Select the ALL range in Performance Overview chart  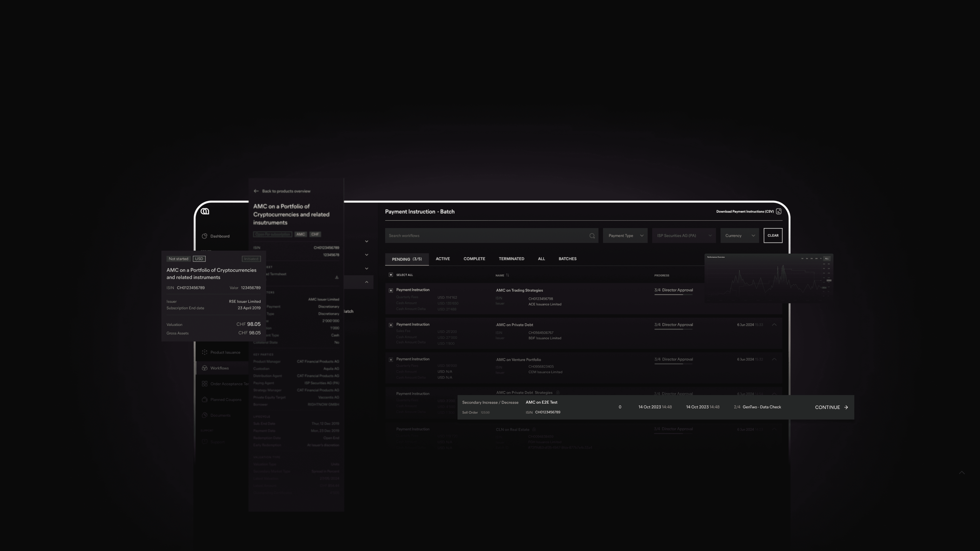point(826,258)
